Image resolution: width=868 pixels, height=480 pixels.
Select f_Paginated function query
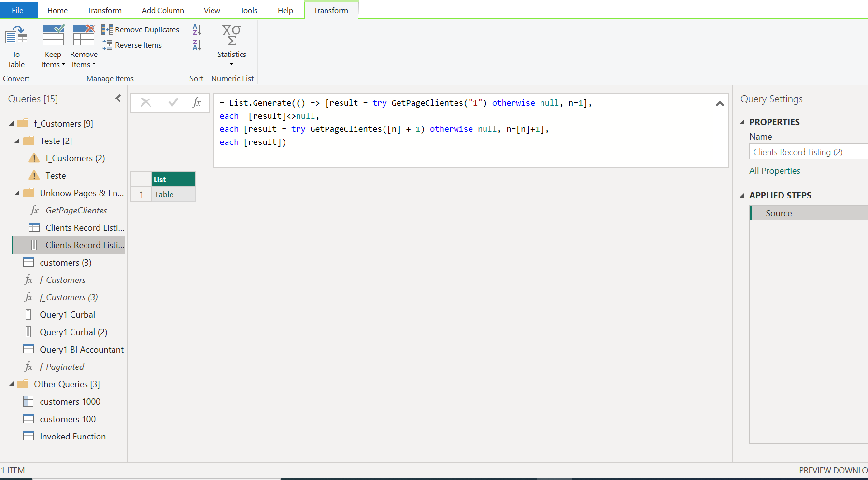(x=62, y=367)
